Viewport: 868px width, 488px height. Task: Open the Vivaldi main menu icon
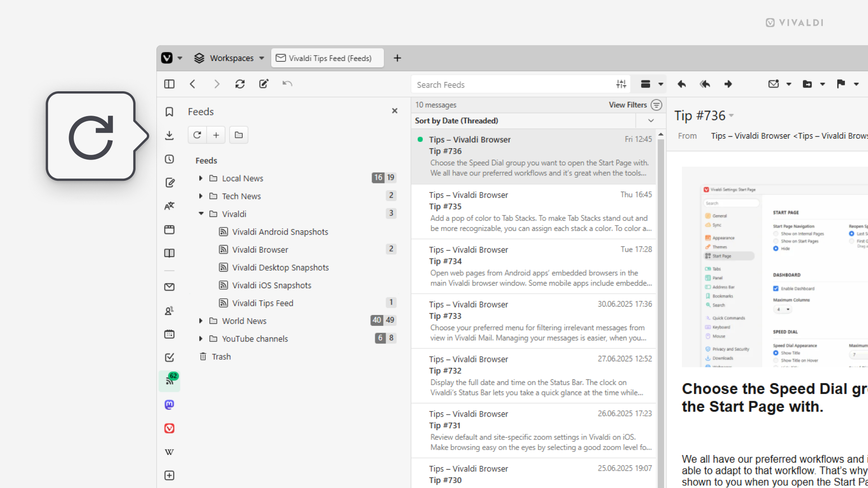pos(167,58)
